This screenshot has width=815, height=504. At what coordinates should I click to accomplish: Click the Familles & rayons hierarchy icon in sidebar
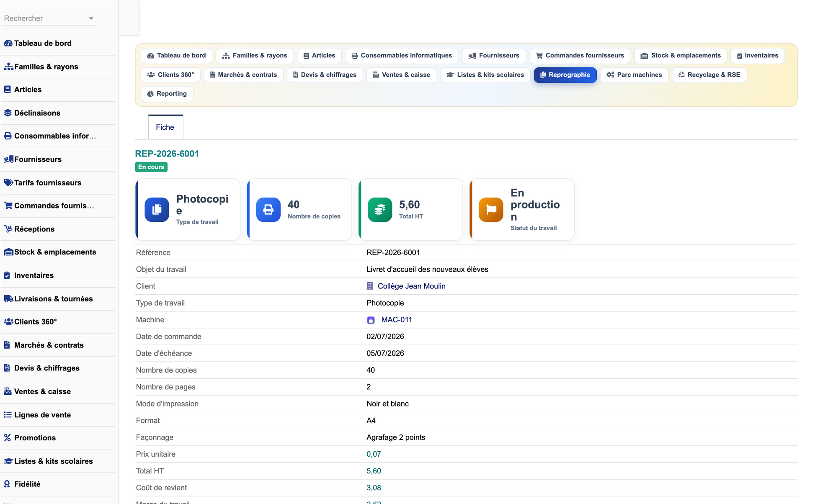point(8,67)
